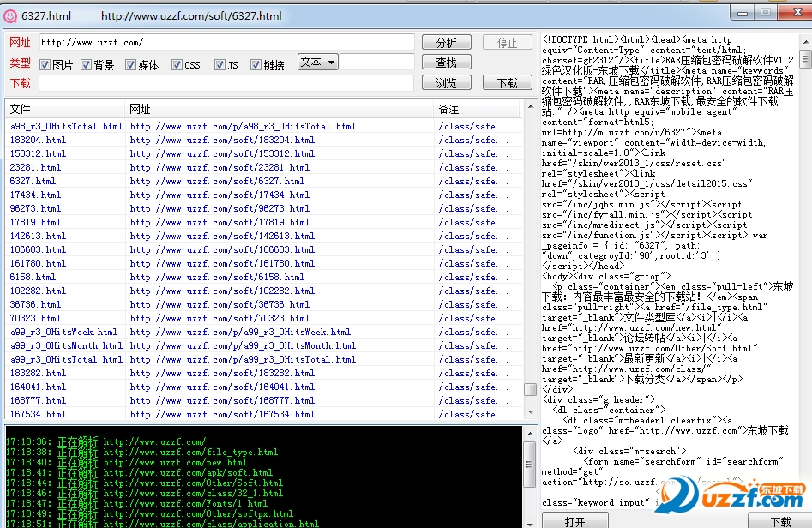The height and width of the screenshot is (528, 812).
Task: Click the 打开 button under source panel
Action: pos(574,521)
